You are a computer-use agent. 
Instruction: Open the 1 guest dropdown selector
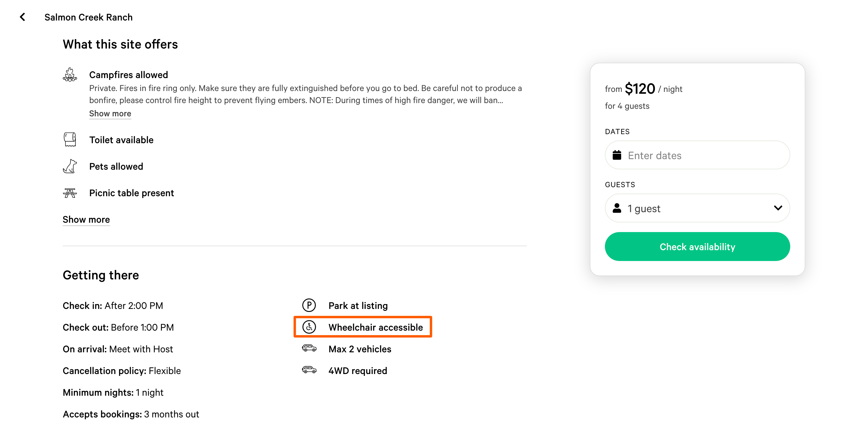tap(697, 208)
